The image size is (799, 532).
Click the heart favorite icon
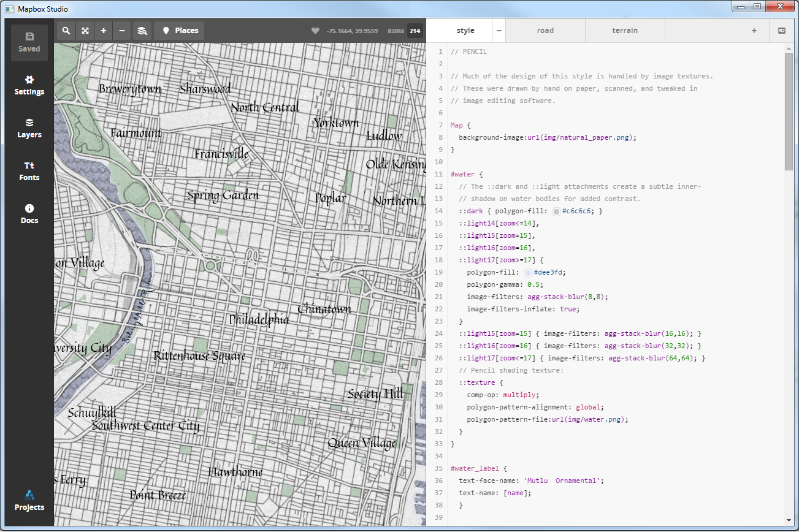315,31
